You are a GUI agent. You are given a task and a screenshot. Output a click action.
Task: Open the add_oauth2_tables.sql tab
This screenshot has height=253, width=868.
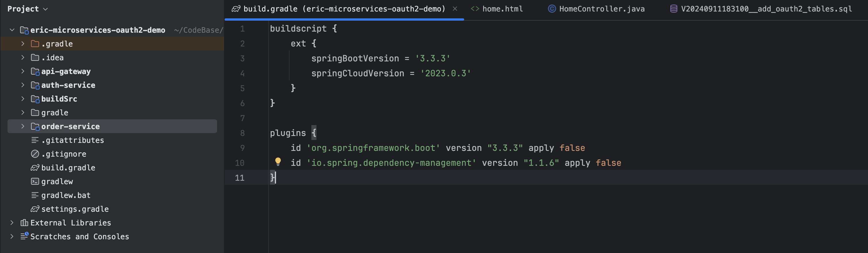click(x=761, y=9)
